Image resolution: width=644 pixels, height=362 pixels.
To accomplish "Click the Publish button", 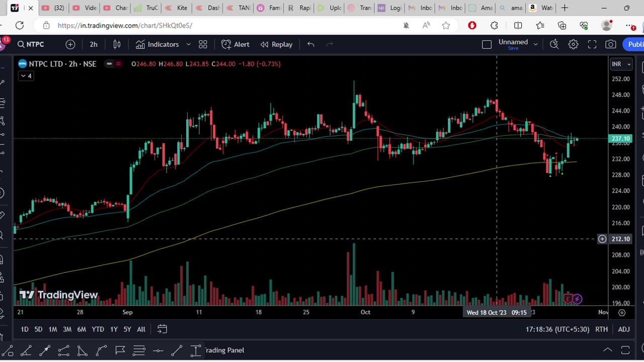I will tap(634, 44).
